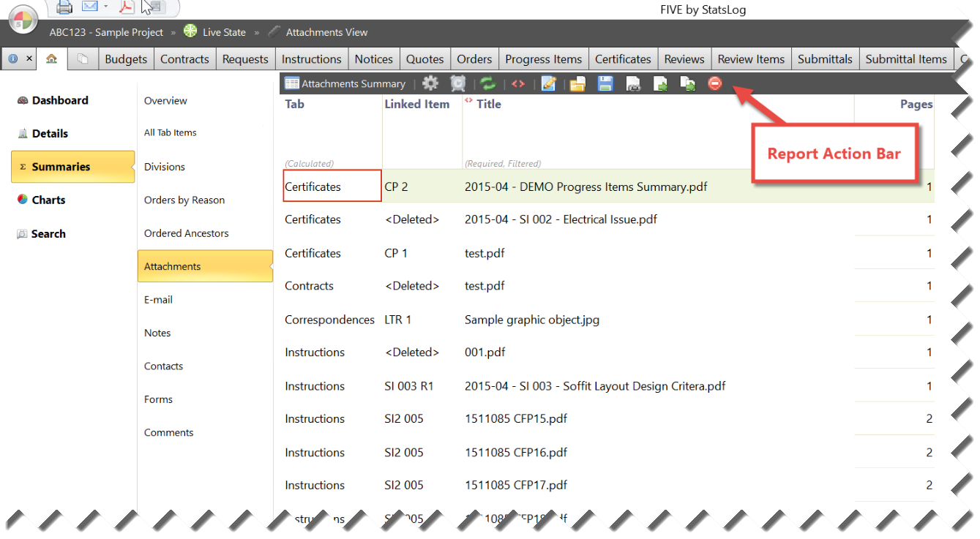Refresh using the green arrows icon

487,83
